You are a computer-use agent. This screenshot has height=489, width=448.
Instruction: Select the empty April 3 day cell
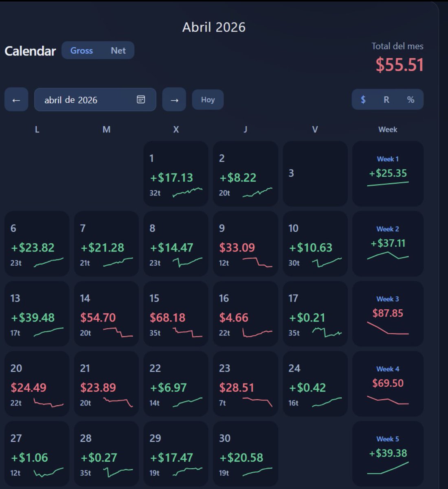click(315, 174)
